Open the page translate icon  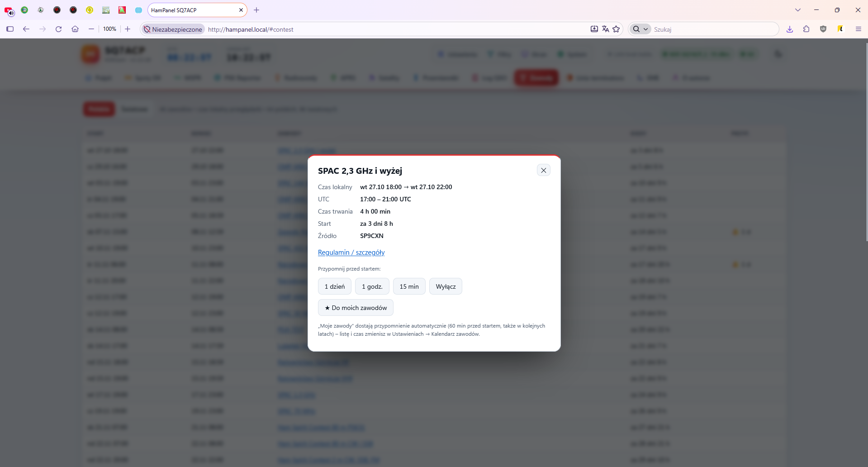tap(605, 29)
